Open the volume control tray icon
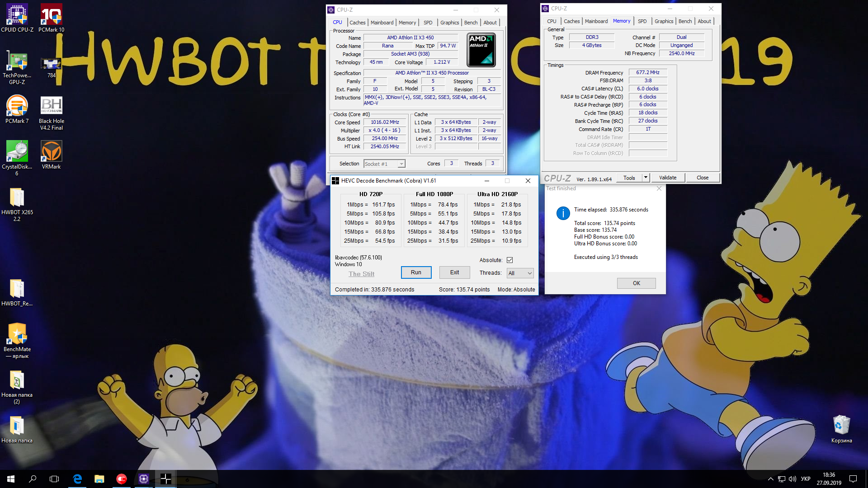This screenshot has height=488, width=868. (x=792, y=479)
